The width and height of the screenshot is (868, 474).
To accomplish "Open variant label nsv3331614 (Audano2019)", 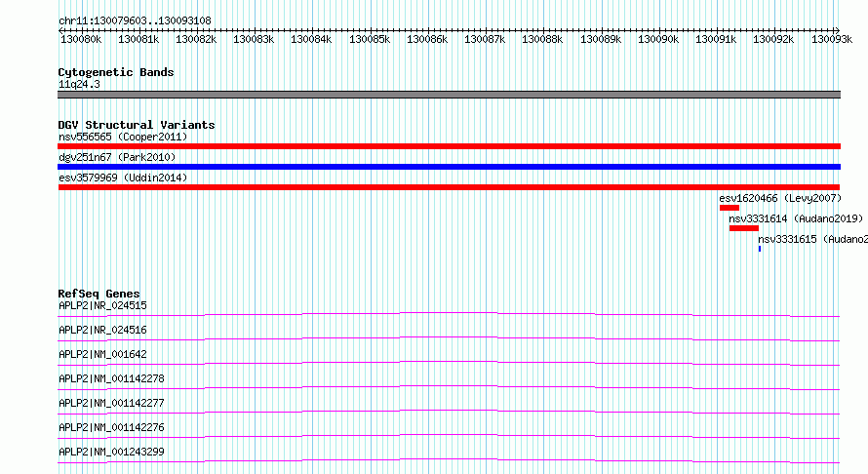I will tap(796, 218).
